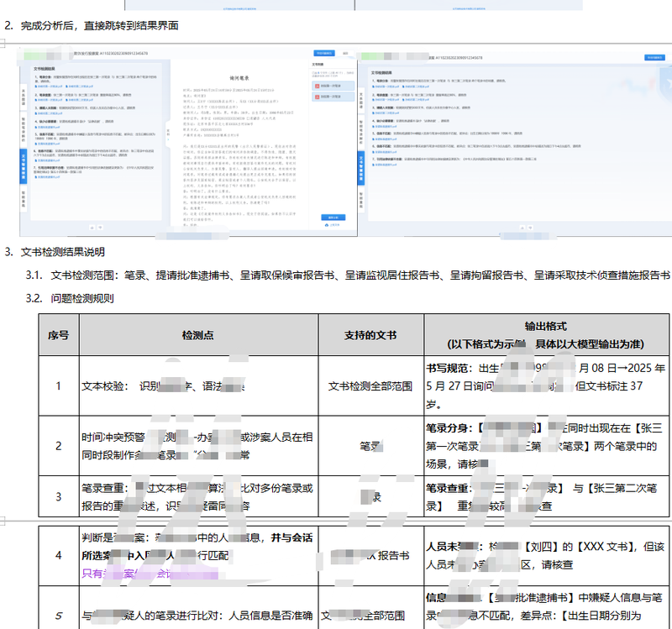Screen dimensions: 672x629
Task: Click the purple highlighted text in row 4
Action: (150, 574)
